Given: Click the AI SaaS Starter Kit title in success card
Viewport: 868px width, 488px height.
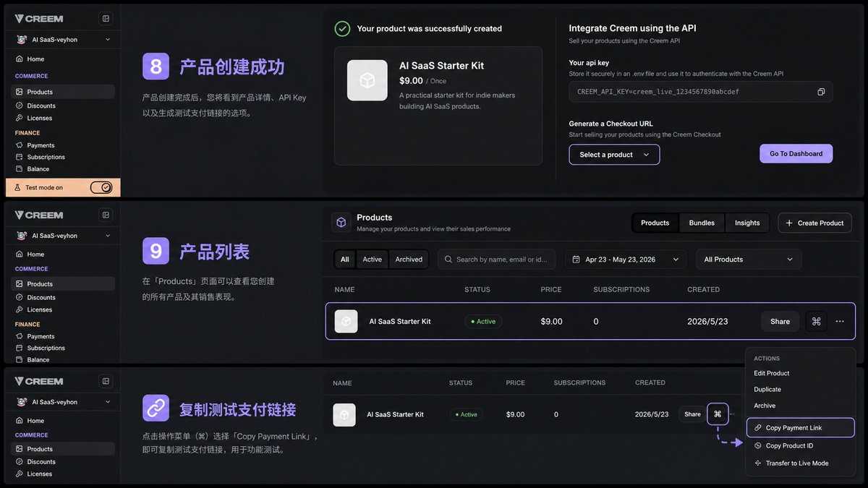Looking at the screenshot, I should 441,66.
